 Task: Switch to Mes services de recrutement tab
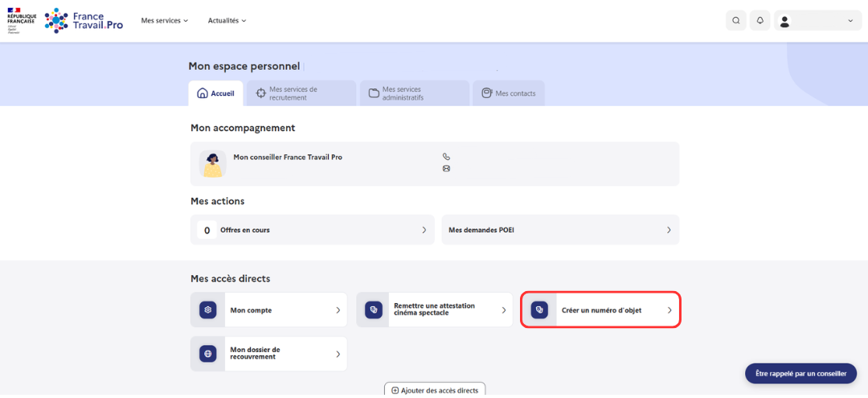pyautogui.click(x=301, y=93)
